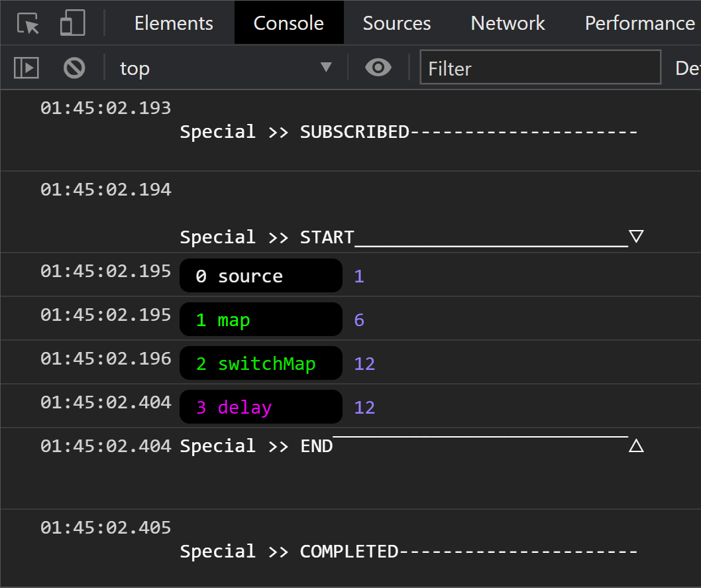Click the '2 switchMap' log badge
Screen dimensions: 701x588
tap(260, 363)
